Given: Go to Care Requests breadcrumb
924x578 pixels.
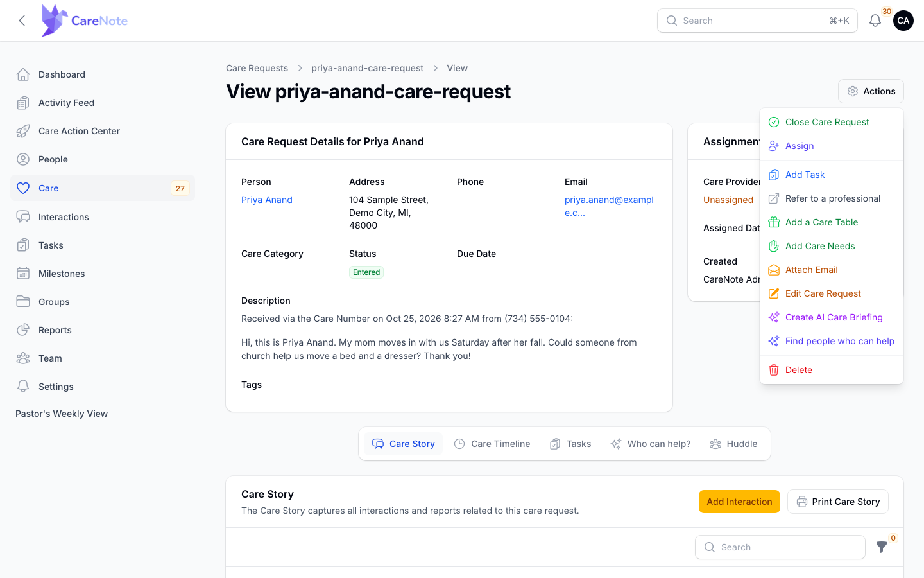Looking at the screenshot, I should pos(257,68).
